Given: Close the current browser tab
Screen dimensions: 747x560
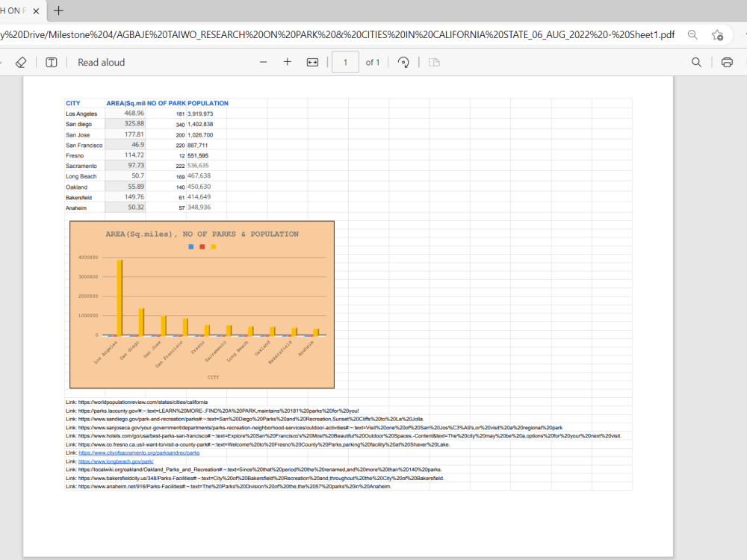Looking at the screenshot, I should pyautogui.click(x=36, y=11).
